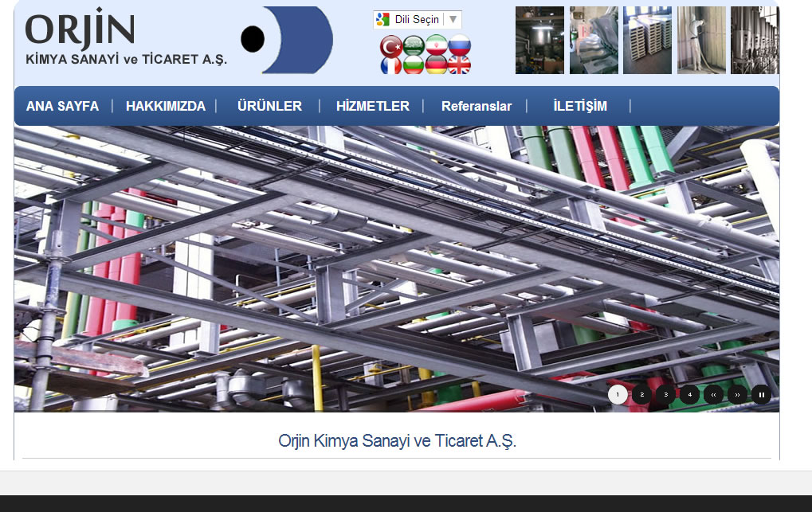Click the Turkish flag icon
This screenshot has height=512, width=812.
coord(391,45)
